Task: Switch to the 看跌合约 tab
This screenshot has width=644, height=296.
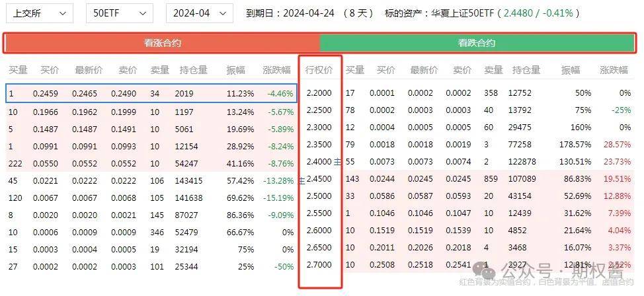Action: pyautogui.click(x=477, y=44)
